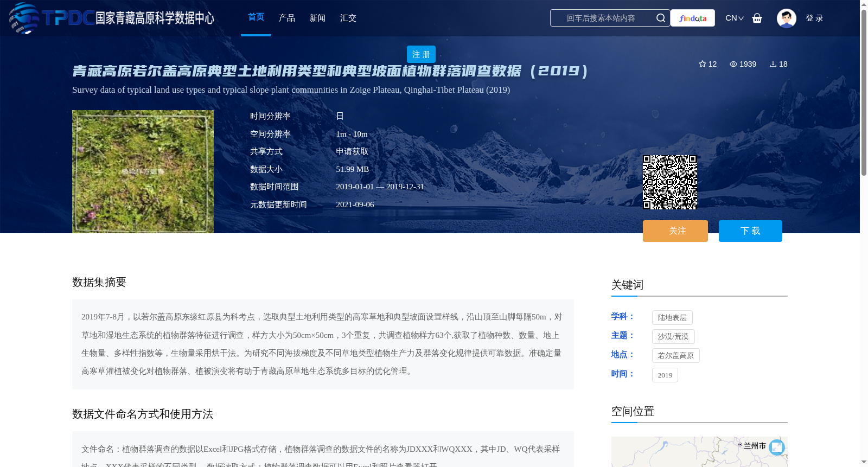
Task: Click the download count icon
Action: coord(773,64)
